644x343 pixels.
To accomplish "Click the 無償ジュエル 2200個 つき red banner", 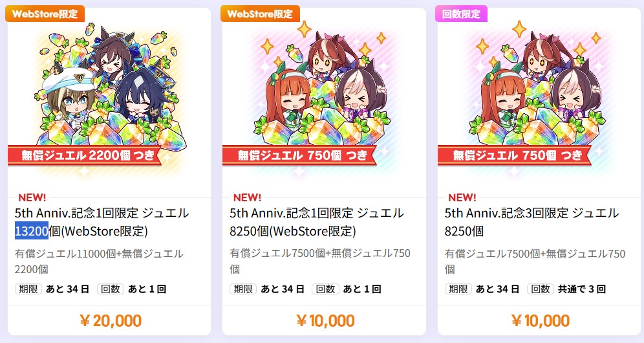I will tap(85, 155).
